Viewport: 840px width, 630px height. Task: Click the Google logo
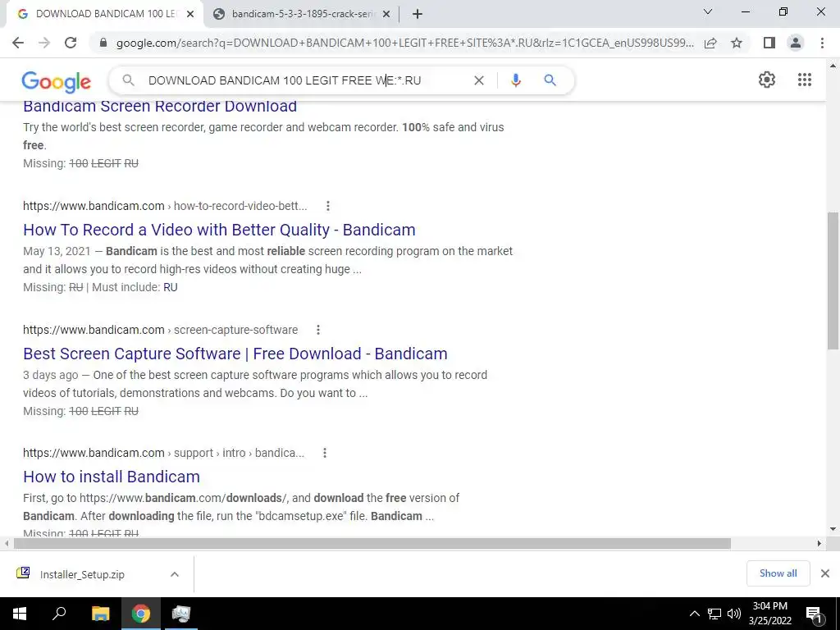[57, 81]
